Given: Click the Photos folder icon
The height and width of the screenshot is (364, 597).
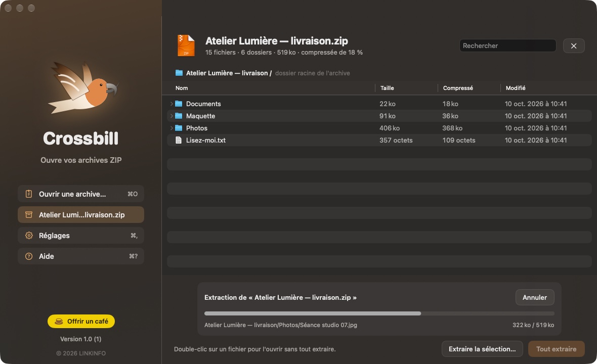Looking at the screenshot, I should pos(179,128).
